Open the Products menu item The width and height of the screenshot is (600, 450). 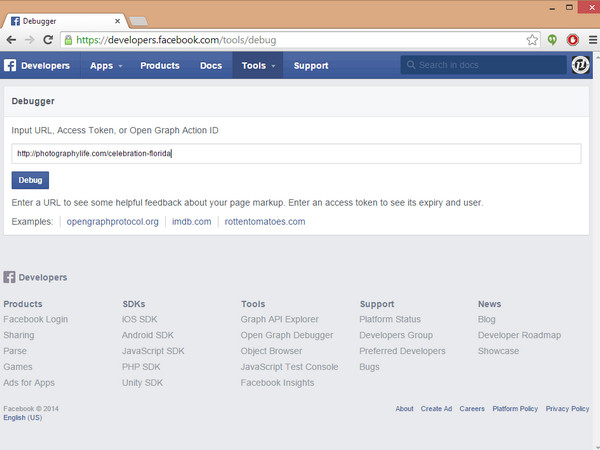pos(160,66)
